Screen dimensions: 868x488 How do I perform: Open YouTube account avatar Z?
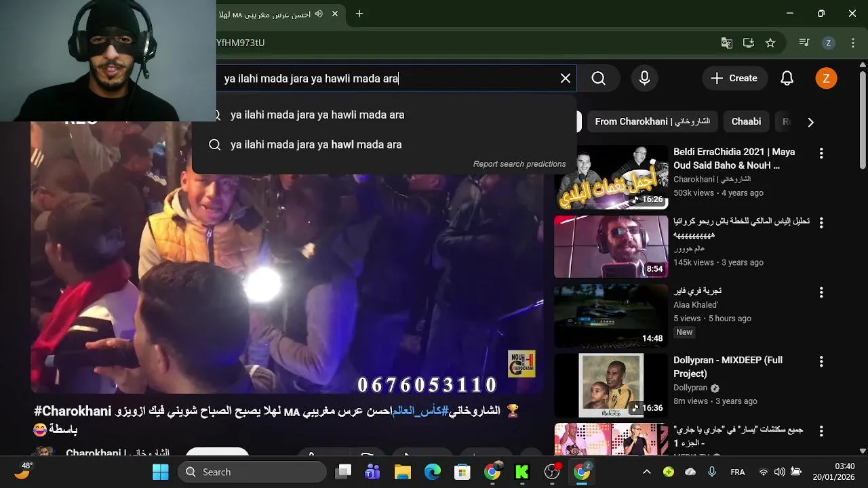(826, 79)
